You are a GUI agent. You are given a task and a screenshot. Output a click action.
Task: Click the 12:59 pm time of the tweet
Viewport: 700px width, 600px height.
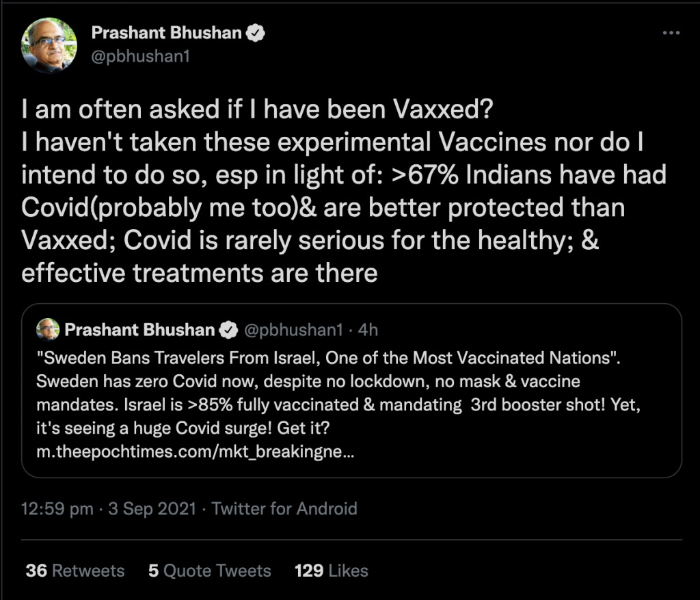[57, 509]
